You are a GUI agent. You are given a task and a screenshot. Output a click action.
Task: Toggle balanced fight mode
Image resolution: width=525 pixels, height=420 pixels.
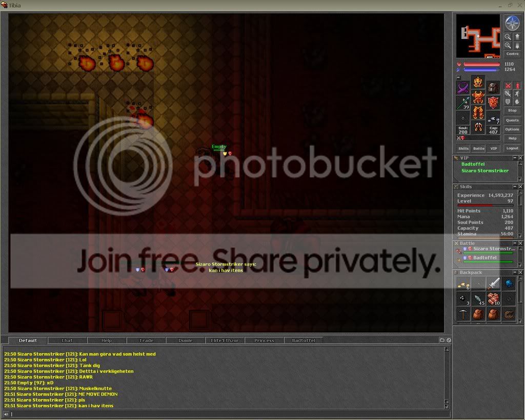click(x=508, y=94)
